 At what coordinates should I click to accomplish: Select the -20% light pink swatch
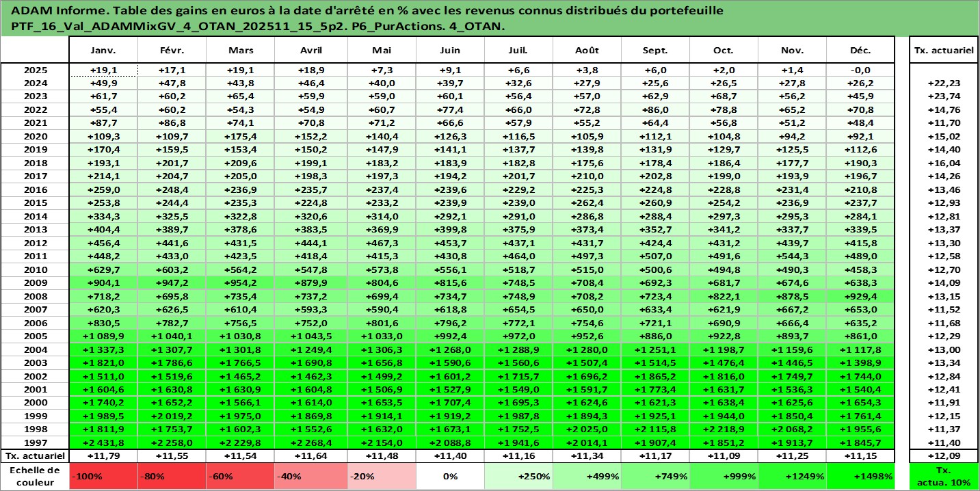pos(382,476)
